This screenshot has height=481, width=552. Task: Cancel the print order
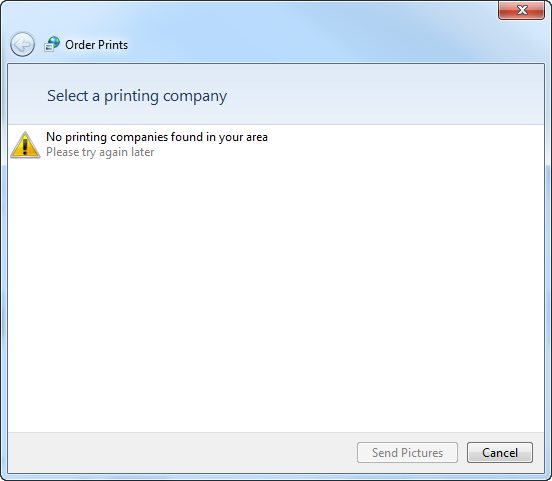pos(500,452)
